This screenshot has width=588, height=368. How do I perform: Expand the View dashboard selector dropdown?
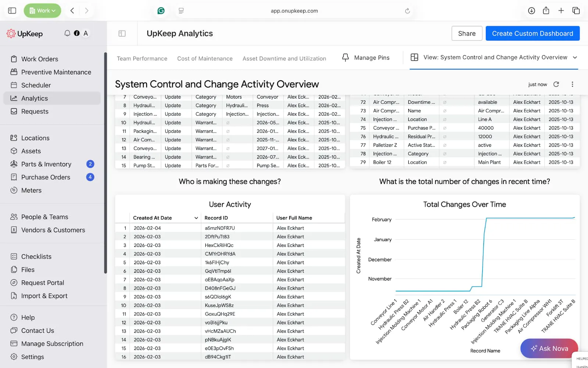[575, 57]
